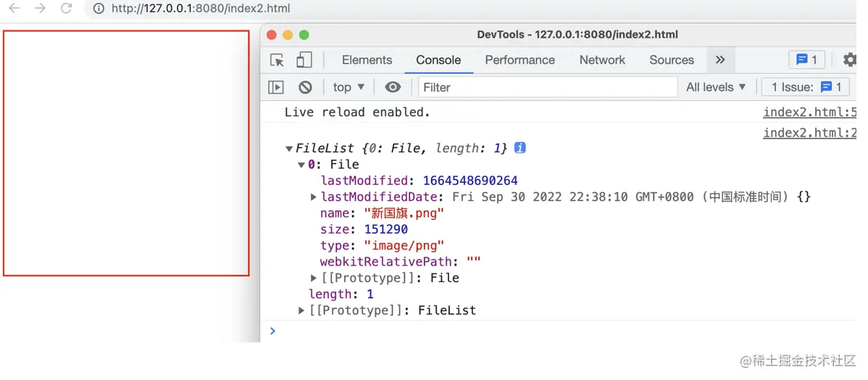Minimize the DevTools window
This screenshot has width=868, height=380.
(288, 35)
